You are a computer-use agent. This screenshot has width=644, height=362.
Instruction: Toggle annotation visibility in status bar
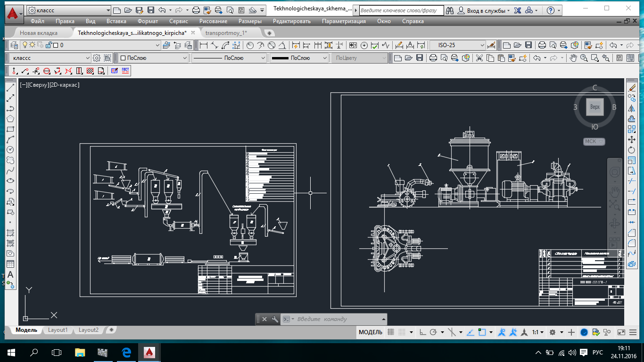click(x=502, y=332)
